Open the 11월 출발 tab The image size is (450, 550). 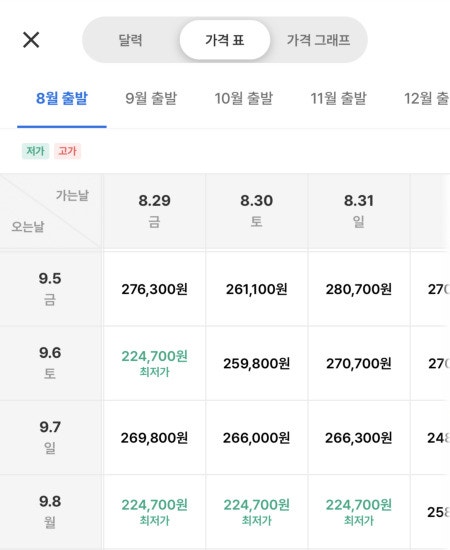(338, 99)
